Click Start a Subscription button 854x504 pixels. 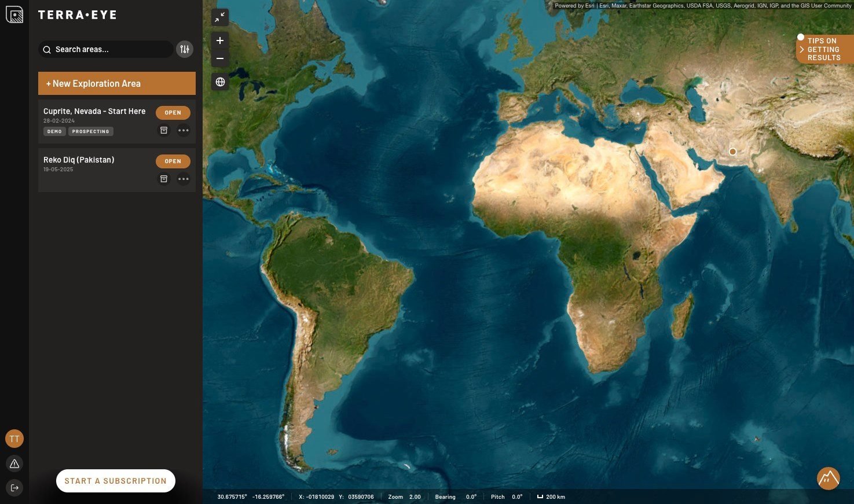(116, 481)
